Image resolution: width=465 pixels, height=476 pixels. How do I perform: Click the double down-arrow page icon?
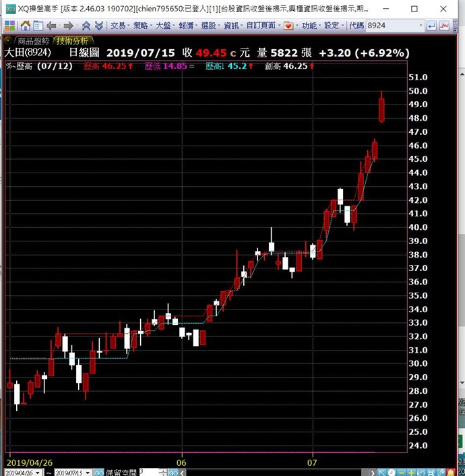point(99,26)
